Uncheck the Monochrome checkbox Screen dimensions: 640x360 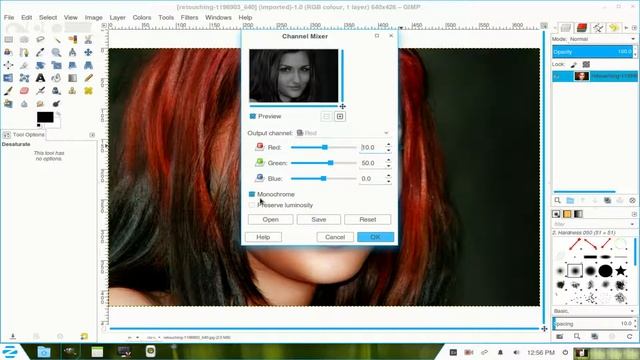pos(252,194)
